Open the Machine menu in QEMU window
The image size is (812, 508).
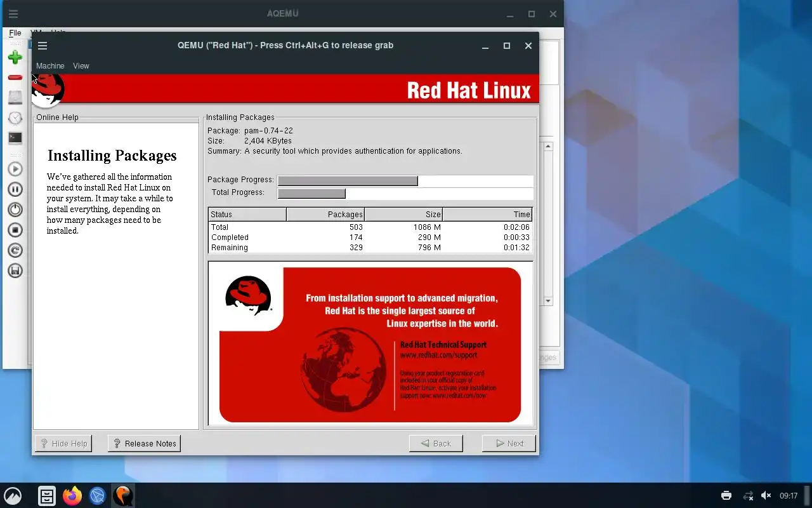coord(50,66)
